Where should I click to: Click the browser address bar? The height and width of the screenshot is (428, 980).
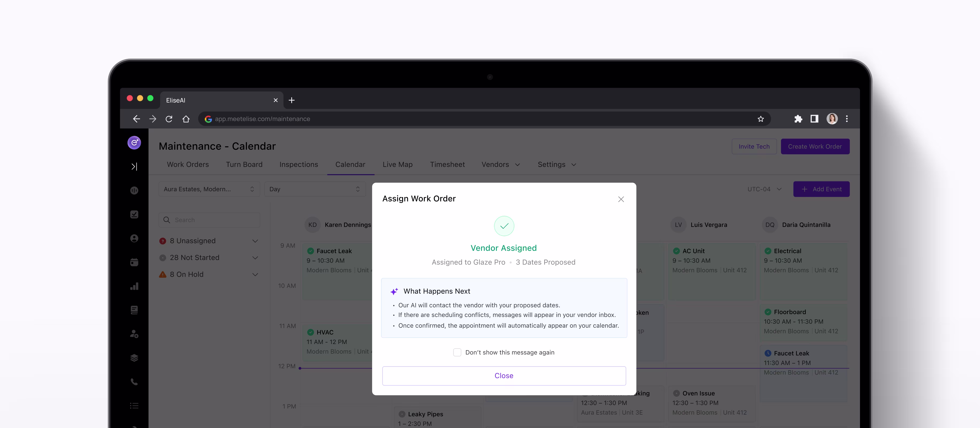484,119
